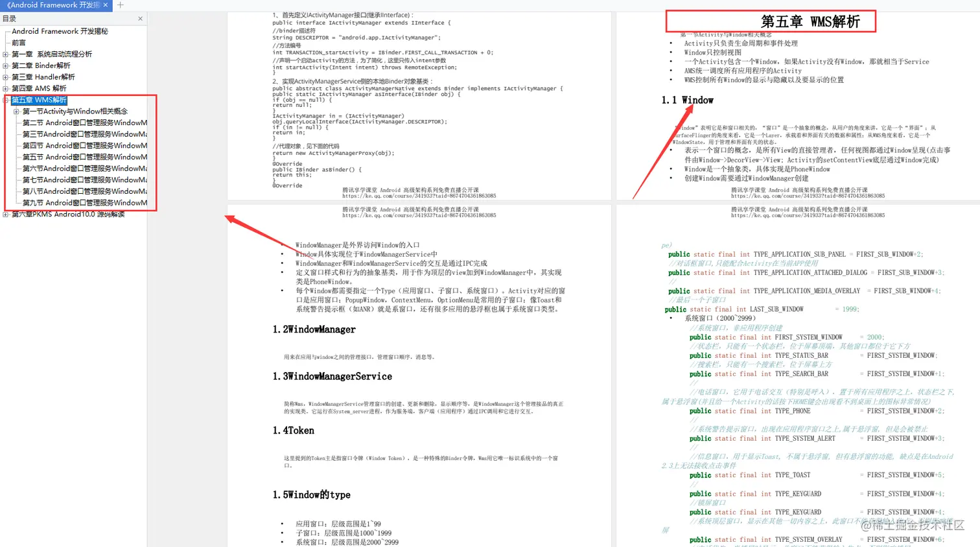This screenshot has width=980, height=547.
Task: Click the TYPE_SEARCH_BAR code line
Action: [x=817, y=374]
